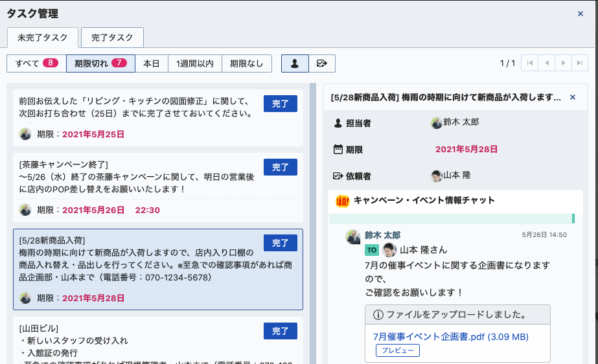
Task: Toggle the requested-tasks icon filter
Action: pos(322,63)
